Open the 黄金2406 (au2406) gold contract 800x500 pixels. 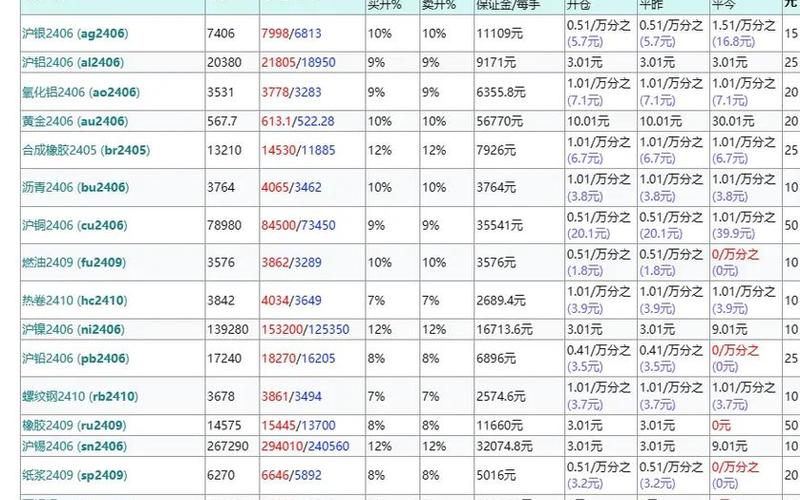[x=75, y=121]
